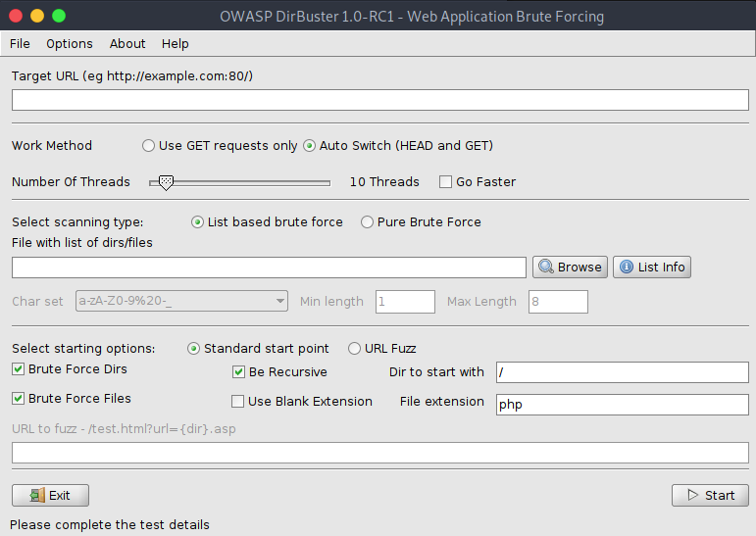Screen dimensions: 756x536
Task: Enable the Go Faster checkbox
Action: pos(445,181)
